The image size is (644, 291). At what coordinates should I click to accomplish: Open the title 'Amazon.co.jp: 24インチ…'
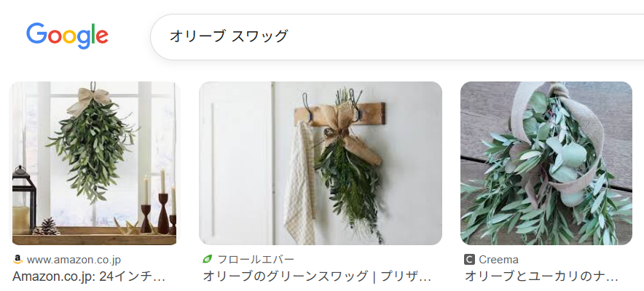tap(89, 276)
